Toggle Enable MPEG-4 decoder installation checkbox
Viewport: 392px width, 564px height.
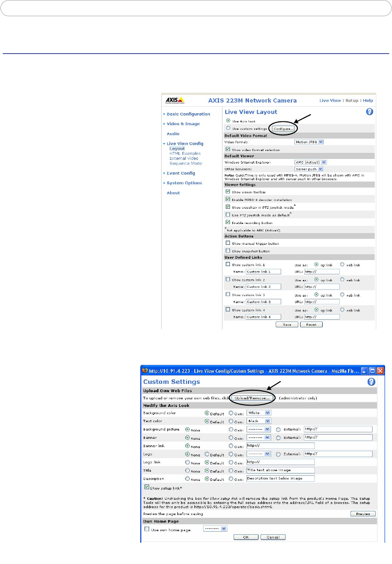[x=228, y=199]
